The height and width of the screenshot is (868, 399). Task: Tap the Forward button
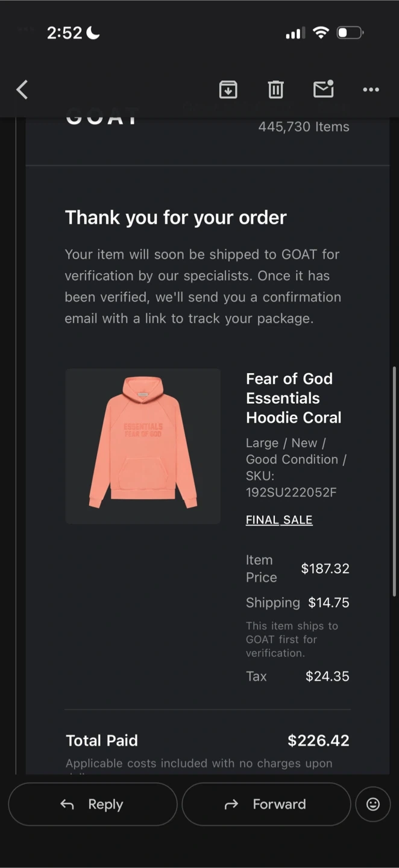pyautogui.click(x=266, y=804)
